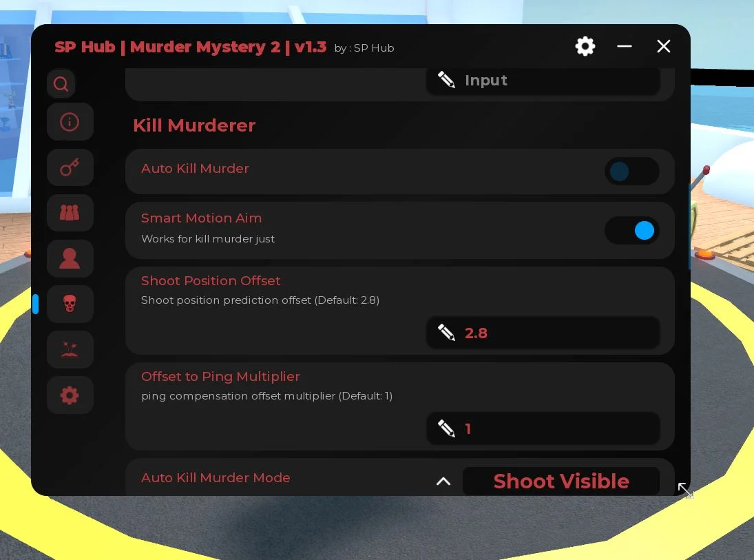Click the window resize handle arrow icon
Viewport: 754px width, 560px height.
(685, 490)
